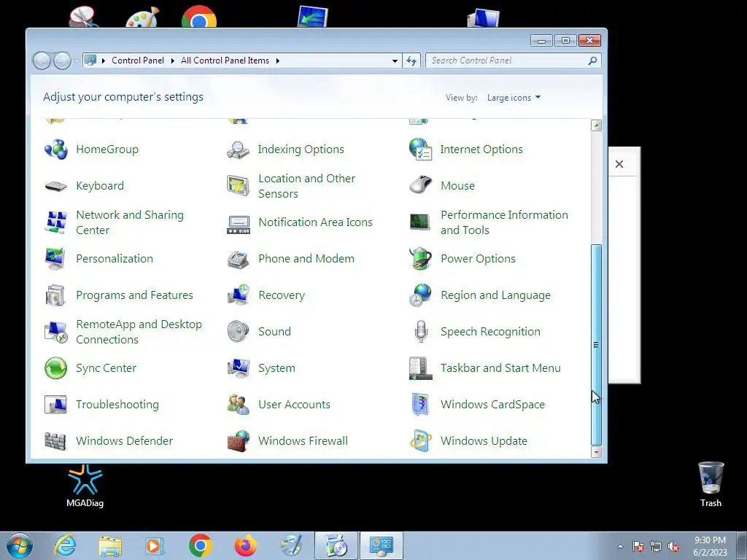The height and width of the screenshot is (560, 747).
Task: Click the scrollbar up arrow
Action: (596, 125)
